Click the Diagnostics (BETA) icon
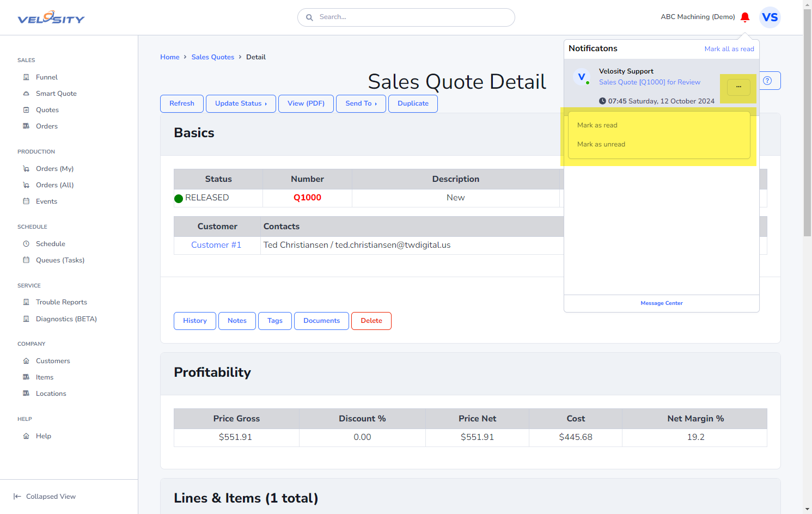The height and width of the screenshot is (514, 812). [26, 319]
